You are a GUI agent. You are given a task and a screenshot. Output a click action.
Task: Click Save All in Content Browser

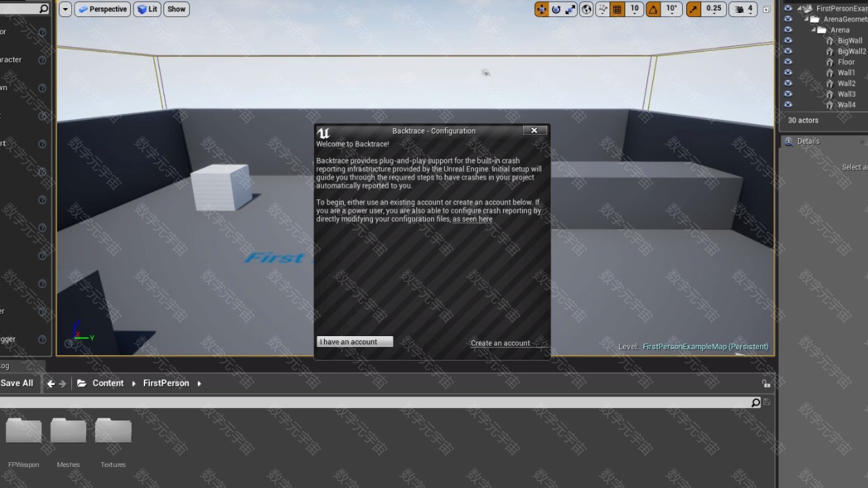click(x=16, y=383)
